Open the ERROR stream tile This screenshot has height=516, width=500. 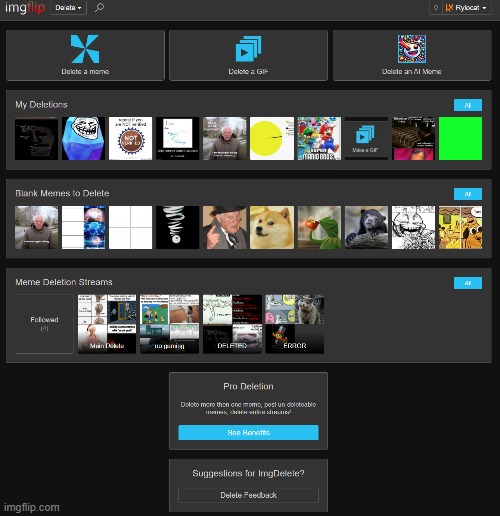point(295,324)
